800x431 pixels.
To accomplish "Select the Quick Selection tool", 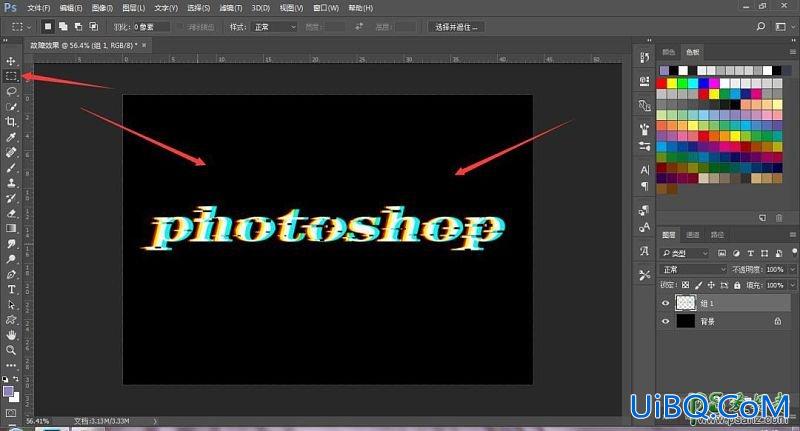I will (x=11, y=107).
